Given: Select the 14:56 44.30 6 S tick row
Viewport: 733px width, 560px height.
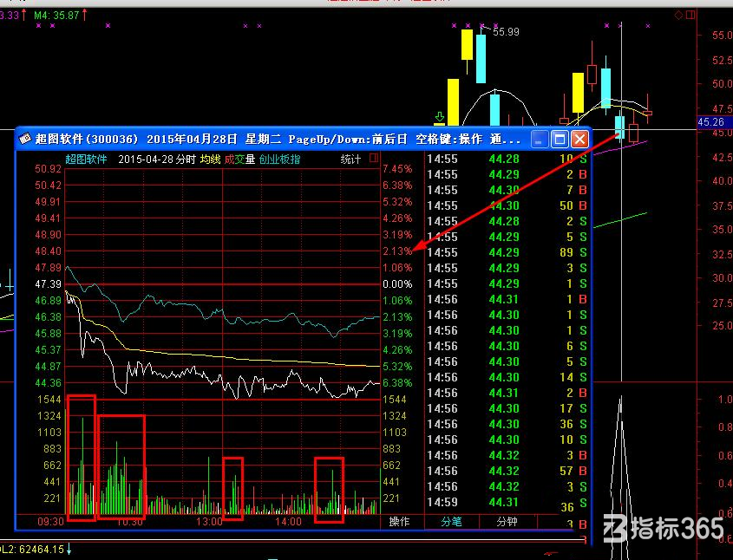Looking at the screenshot, I should pyautogui.click(x=507, y=346).
